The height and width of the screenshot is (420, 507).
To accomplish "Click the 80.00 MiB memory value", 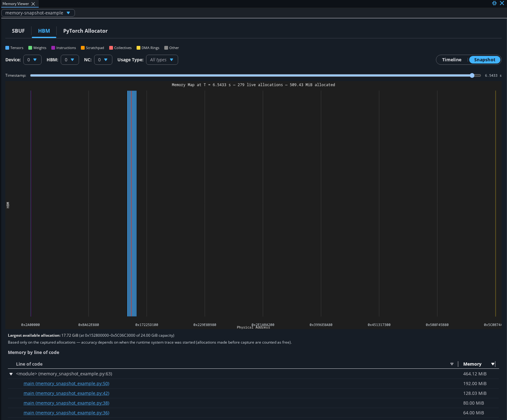I will (474, 403).
